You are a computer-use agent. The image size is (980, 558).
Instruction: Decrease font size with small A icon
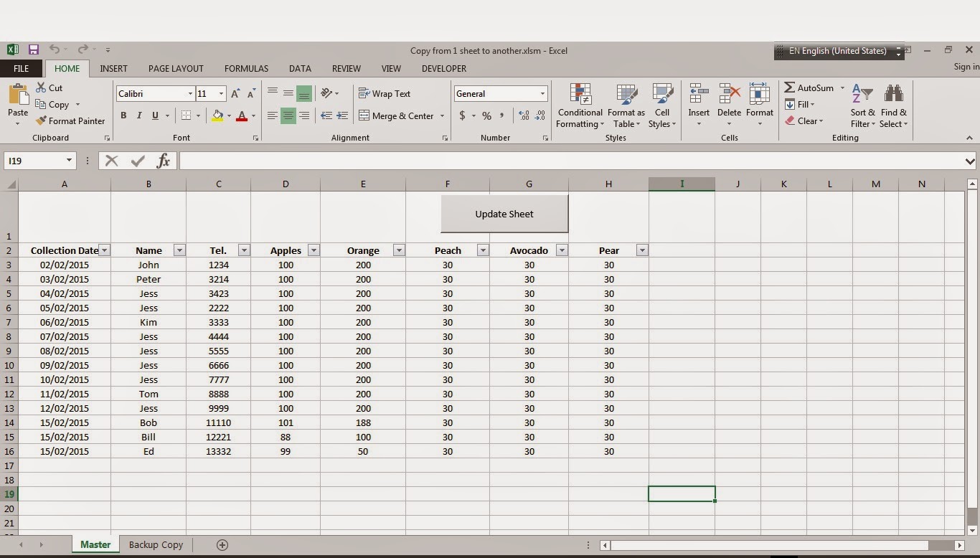(251, 94)
